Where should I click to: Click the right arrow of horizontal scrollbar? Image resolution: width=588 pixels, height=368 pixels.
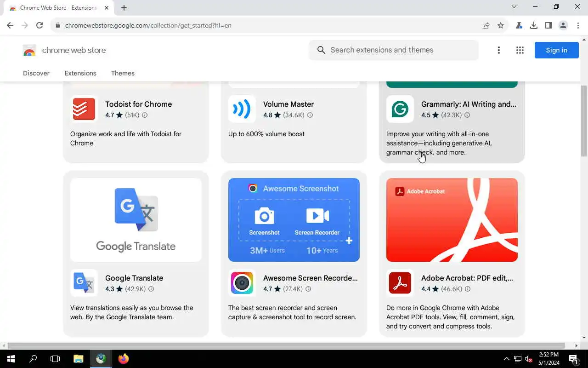[x=577, y=345]
